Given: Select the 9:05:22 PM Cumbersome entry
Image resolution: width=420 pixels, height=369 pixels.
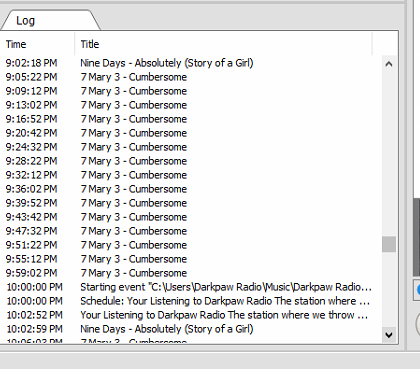Looking at the screenshot, I should tap(191, 77).
